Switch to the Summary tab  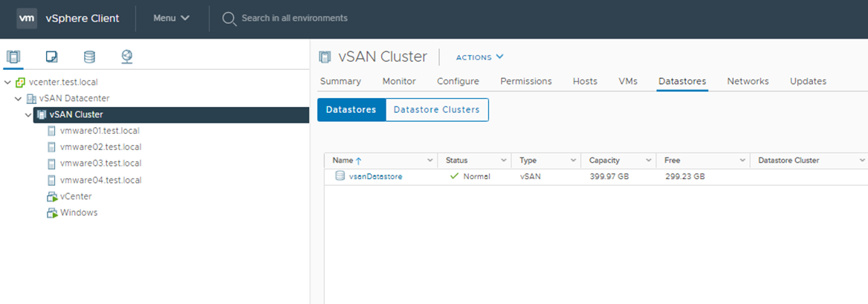(x=340, y=82)
